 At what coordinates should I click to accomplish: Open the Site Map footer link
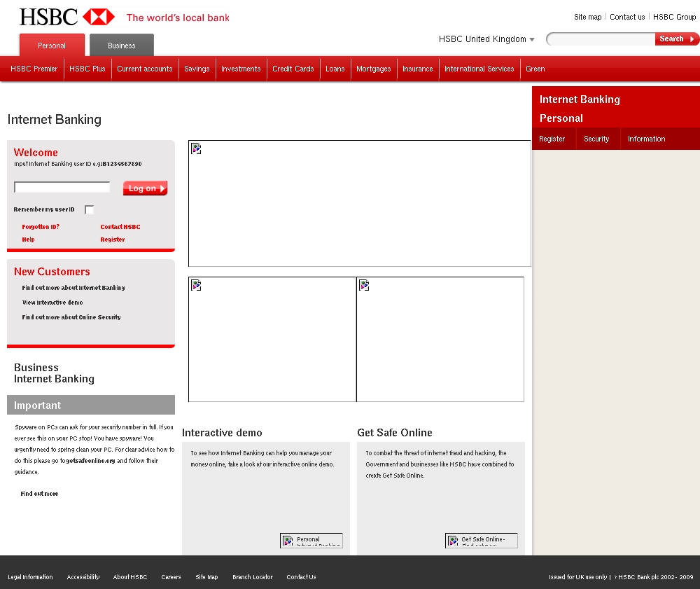coord(206,577)
